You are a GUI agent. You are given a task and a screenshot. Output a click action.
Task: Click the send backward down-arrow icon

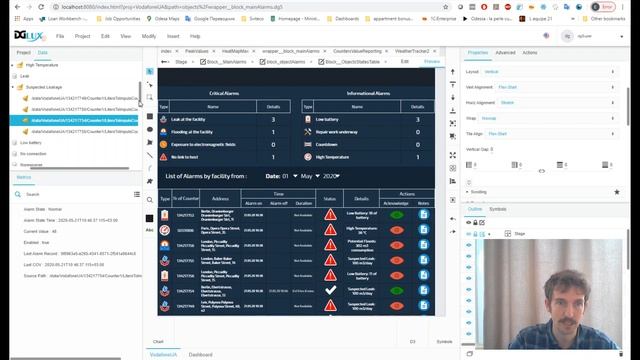pyautogui.click(x=453, y=98)
